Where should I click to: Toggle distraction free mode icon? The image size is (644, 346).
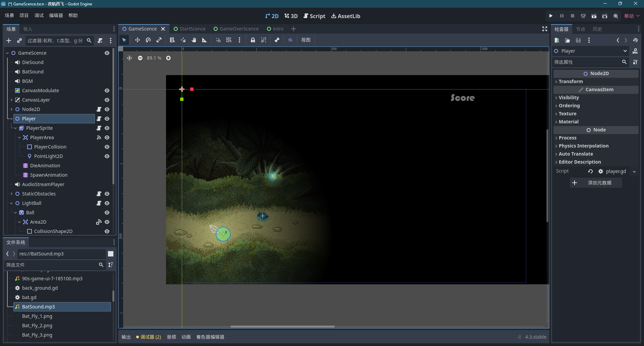click(545, 29)
